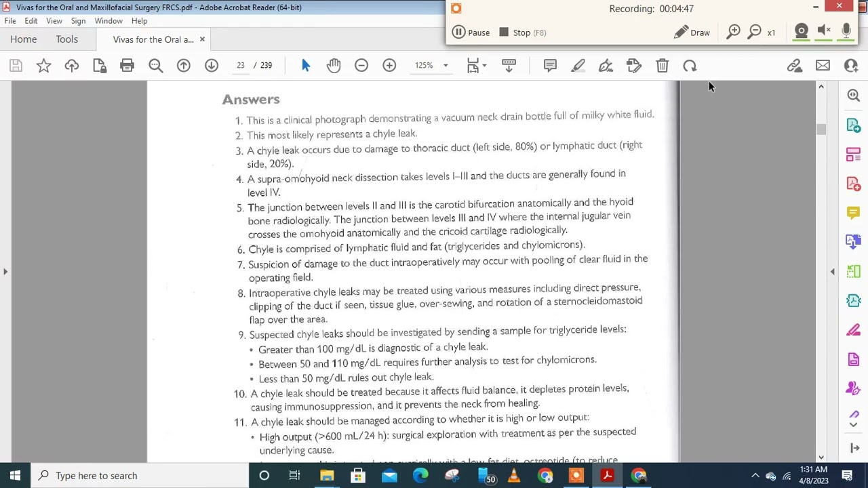Open the Windows Start menu
Image resolution: width=868 pixels, height=488 pixels.
pyautogui.click(x=15, y=476)
